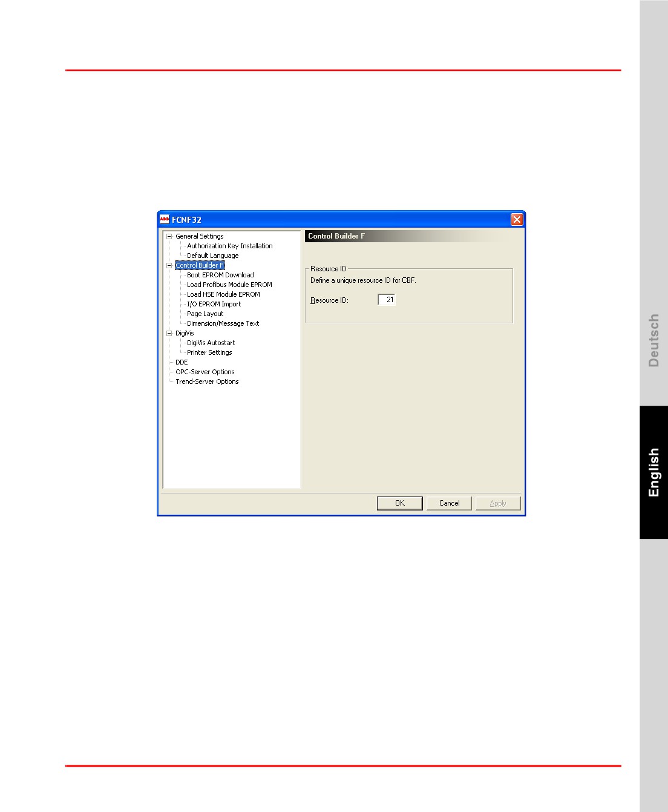Viewport: 668px width, 812px height.
Task: Open Trend-Server Options
Action: tap(207, 382)
